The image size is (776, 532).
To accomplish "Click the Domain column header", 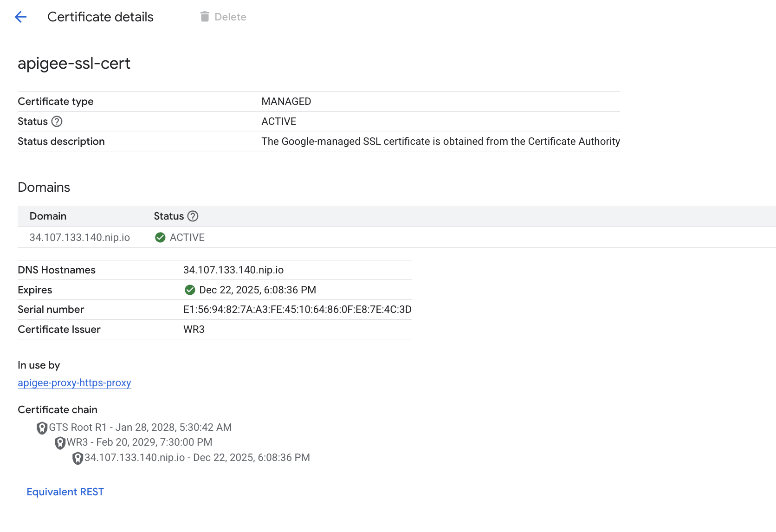I will point(48,216).
